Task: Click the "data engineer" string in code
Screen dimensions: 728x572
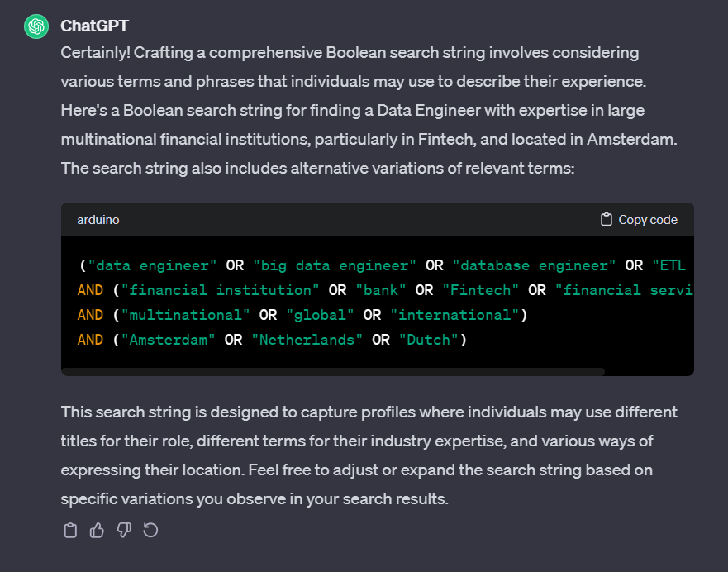Action: pos(151,265)
